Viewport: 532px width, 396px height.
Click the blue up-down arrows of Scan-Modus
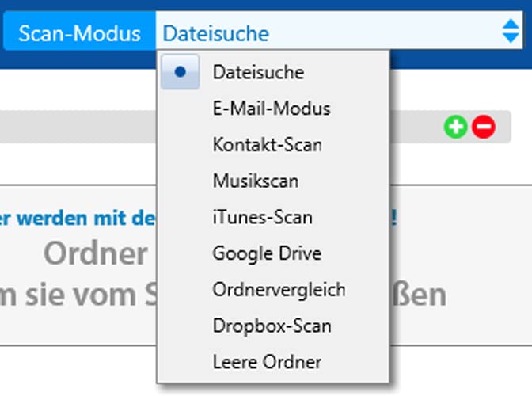click(x=511, y=32)
